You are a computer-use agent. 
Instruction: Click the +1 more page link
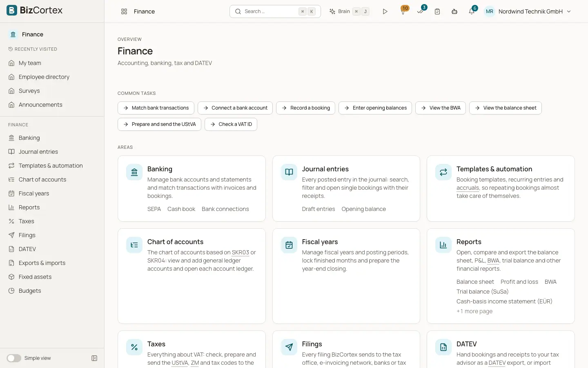tap(474, 311)
